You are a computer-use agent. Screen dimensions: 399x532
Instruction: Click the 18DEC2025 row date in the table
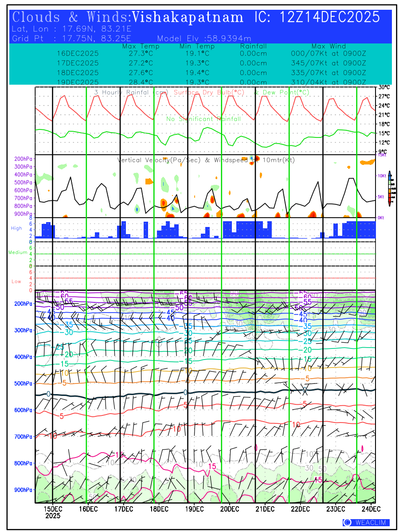coord(78,73)
